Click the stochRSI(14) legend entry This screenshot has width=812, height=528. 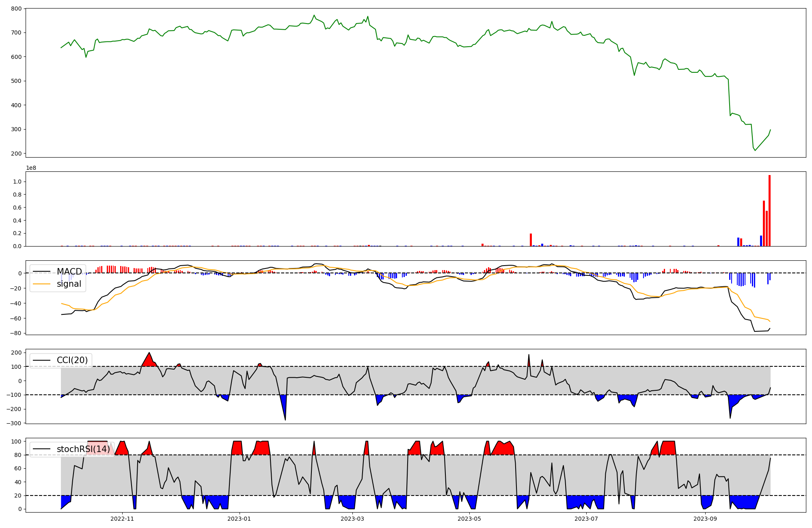83,449
